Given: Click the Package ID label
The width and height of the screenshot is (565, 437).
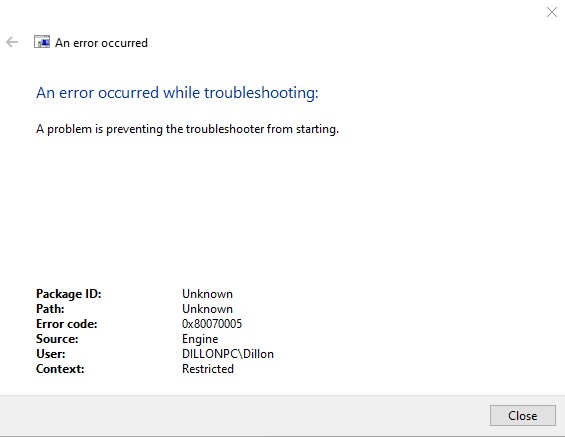Looking at the screenshot, I should tap(69, 294).
